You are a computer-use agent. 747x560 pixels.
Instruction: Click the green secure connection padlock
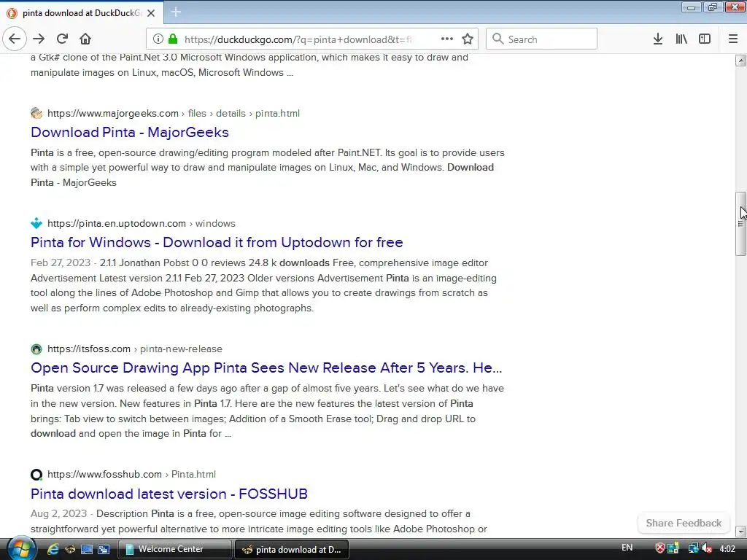point(173,39)
